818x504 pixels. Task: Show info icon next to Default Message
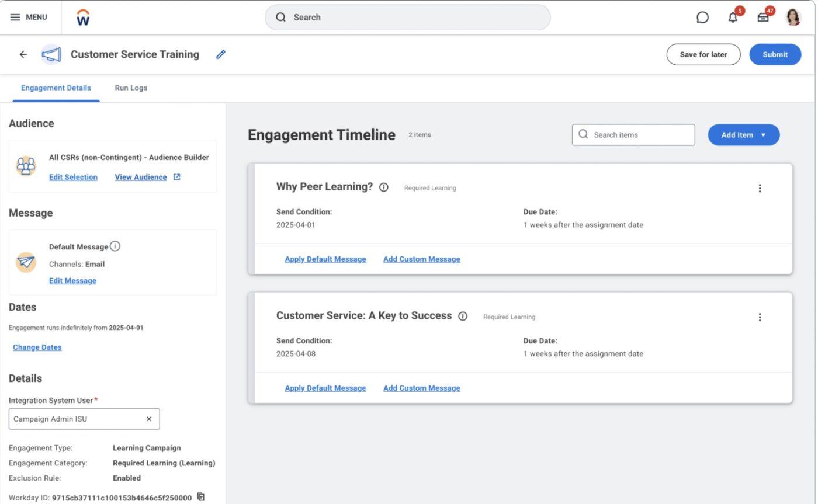point(115,246)
